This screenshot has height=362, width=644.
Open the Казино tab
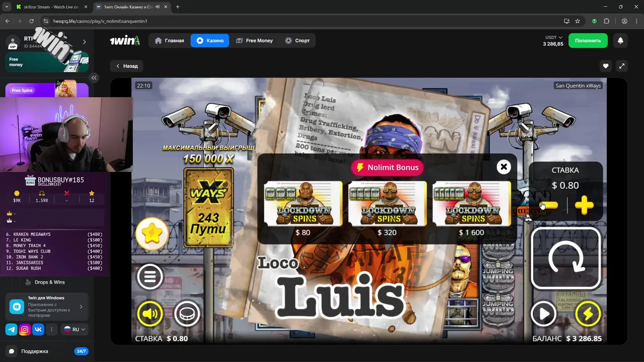point(210,41)
